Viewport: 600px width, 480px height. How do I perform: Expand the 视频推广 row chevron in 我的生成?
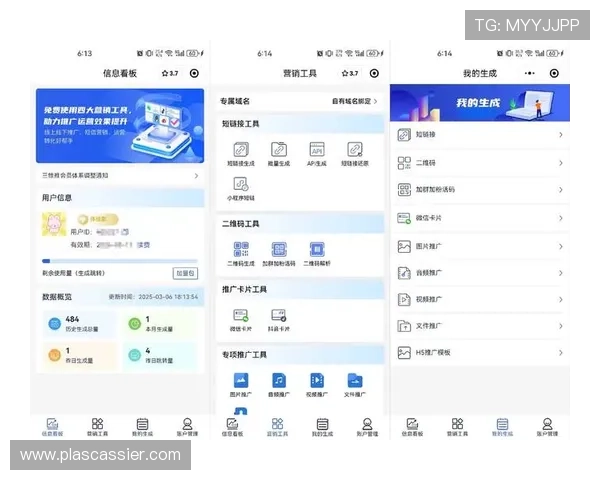pyautogui.click(x=561, y=299)
